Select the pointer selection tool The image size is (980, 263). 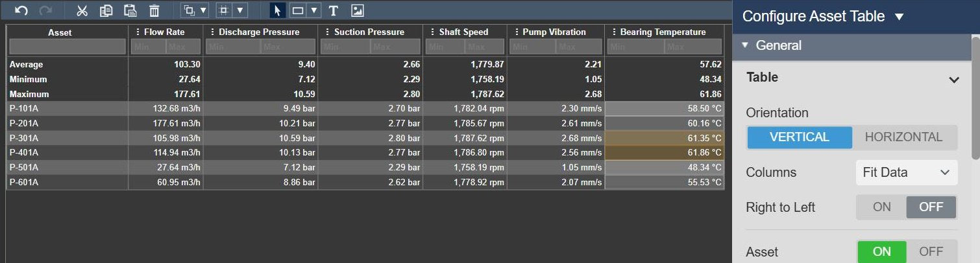point(278,10)
